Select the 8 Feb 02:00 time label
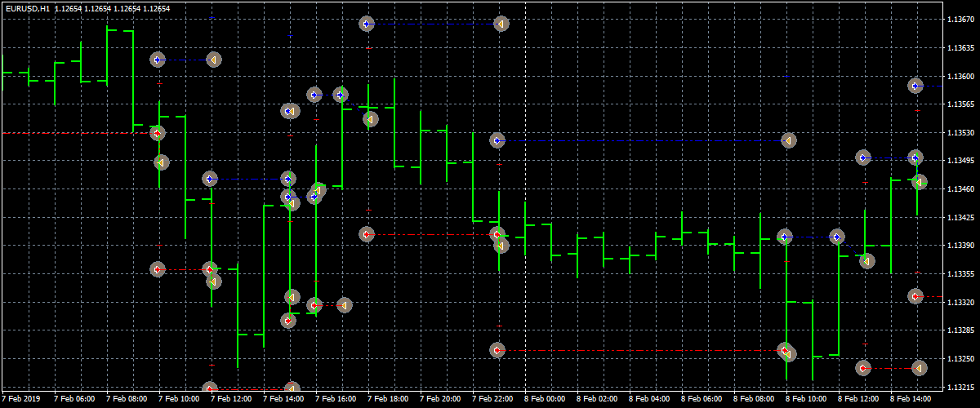 click(x=598, y=400)
